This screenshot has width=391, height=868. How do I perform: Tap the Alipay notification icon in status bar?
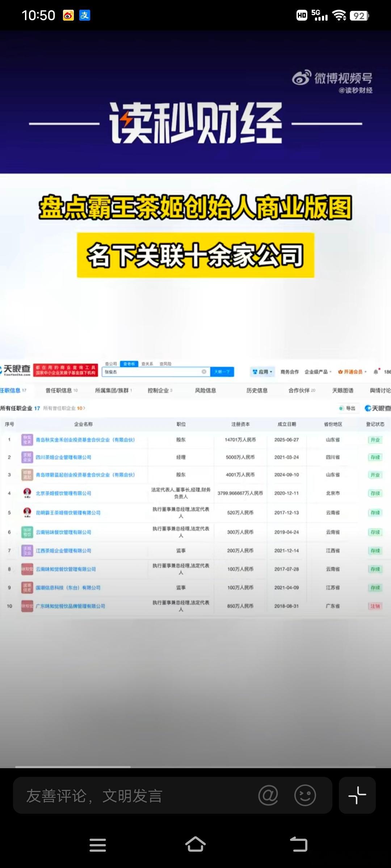tap(85, 15)
